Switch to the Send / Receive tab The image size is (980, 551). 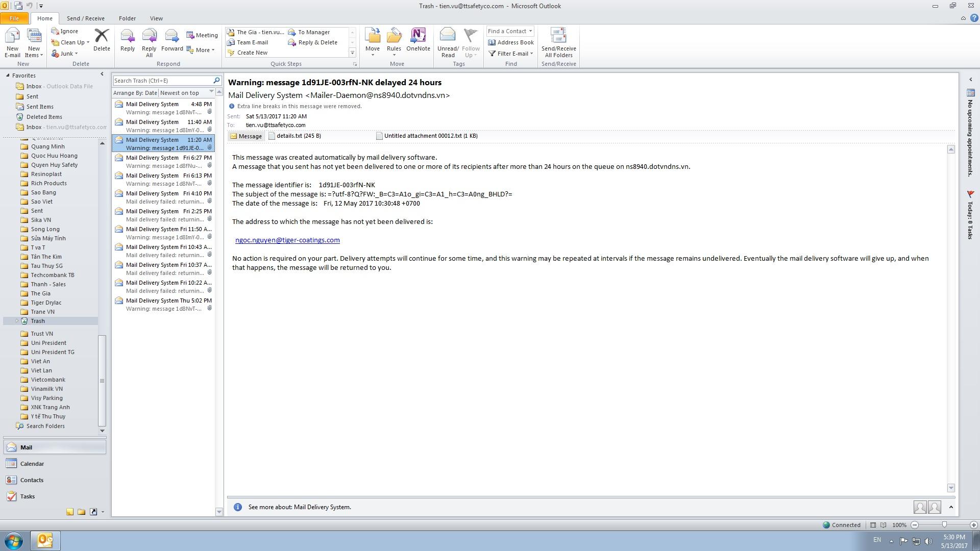(86, 18)
